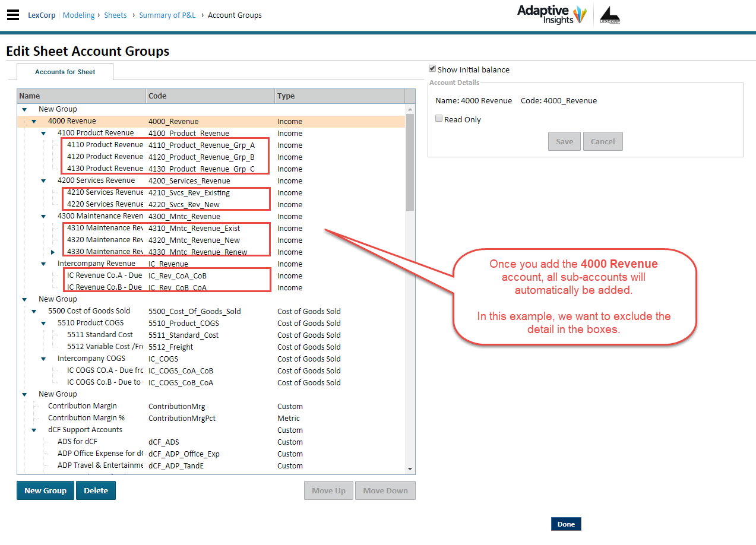Go to LexCorp breadcrumb link
756x545 pixels.
(42, 15)
